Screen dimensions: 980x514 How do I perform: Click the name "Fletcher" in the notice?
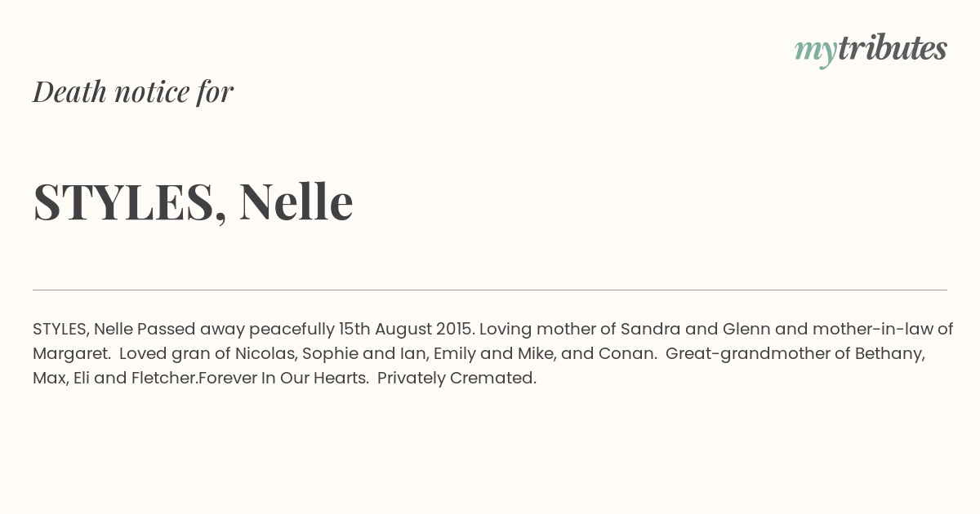(164, 379)
